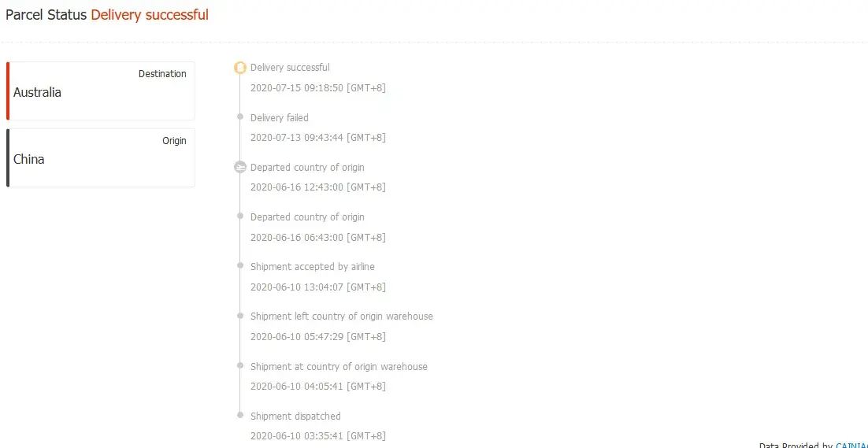This screenshot has width=868, height=448.
Task: Click the Shipment at country warehouse dot
Action: point(240,365)
